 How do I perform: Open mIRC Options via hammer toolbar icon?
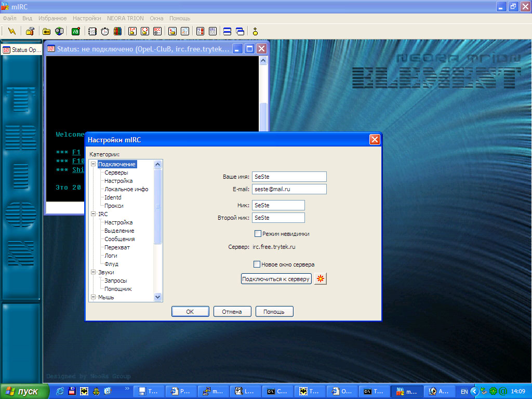click(x=30, y=31)
